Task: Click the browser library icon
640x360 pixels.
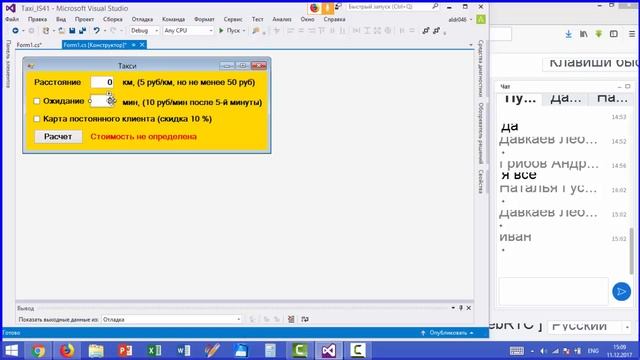Action: pos(584,34)
